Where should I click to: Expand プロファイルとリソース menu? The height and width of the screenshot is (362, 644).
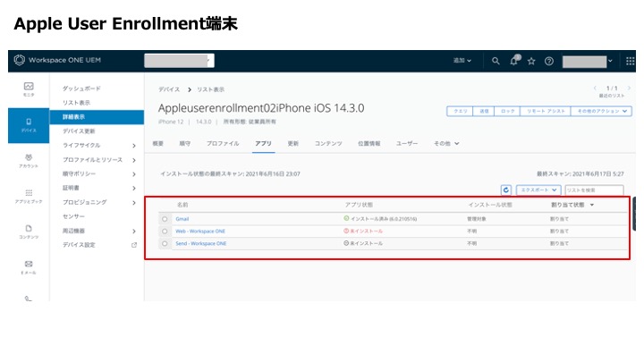134,160
